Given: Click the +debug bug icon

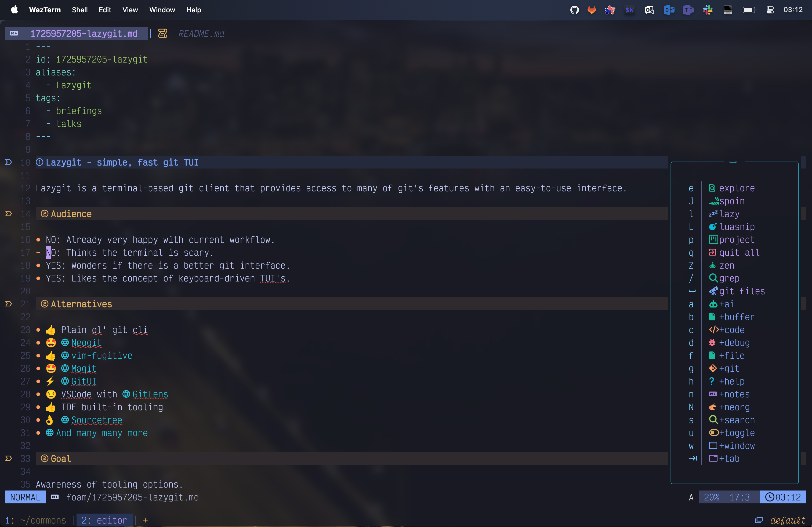Looking at the screenshot, I should tap(712, 343).
